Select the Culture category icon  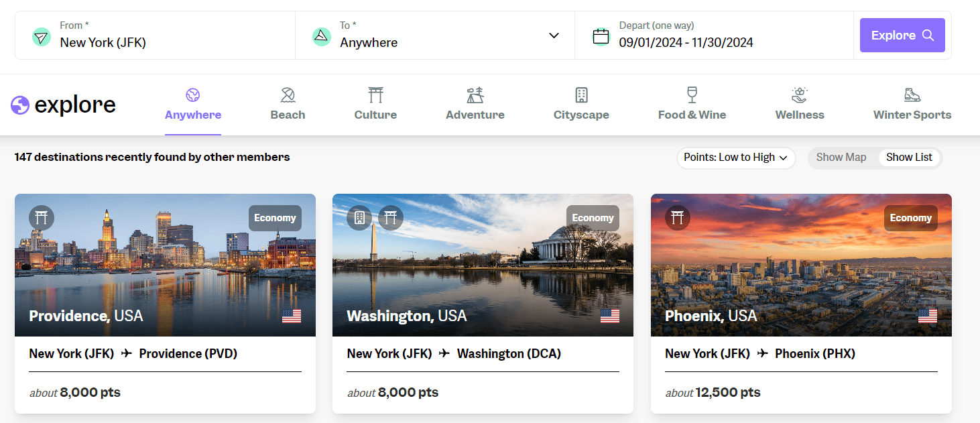tap(375, 95)
